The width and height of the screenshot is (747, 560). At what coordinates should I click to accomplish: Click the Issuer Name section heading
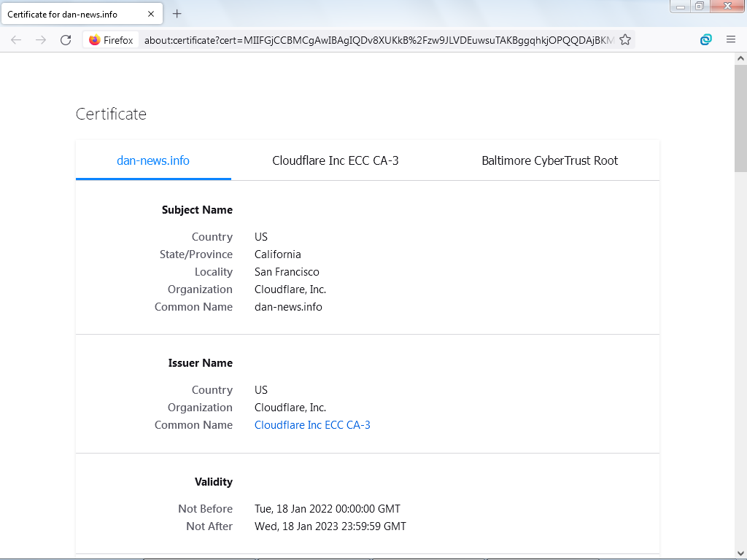click(x=200, y=363)
